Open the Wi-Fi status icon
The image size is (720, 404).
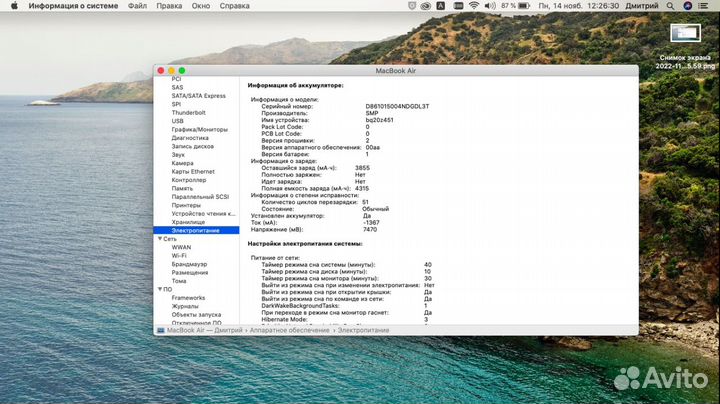tap(474, 6)
